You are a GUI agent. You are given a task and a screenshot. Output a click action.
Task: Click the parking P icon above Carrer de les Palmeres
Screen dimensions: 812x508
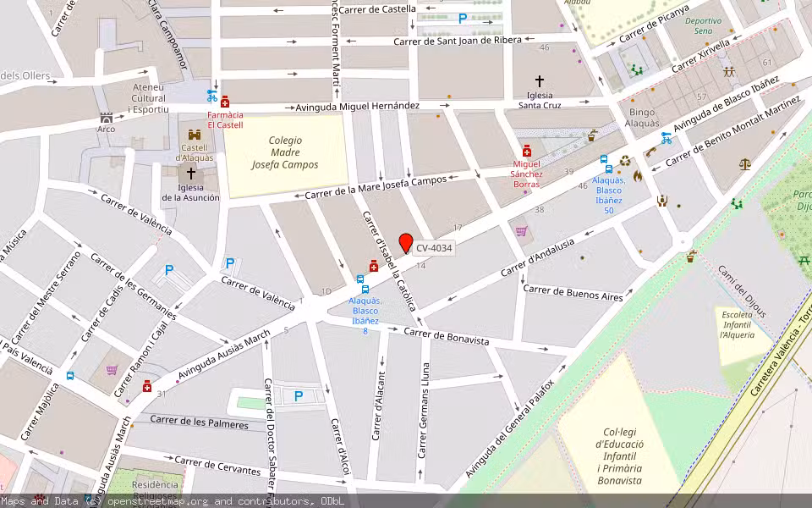[x=298, y=394]
